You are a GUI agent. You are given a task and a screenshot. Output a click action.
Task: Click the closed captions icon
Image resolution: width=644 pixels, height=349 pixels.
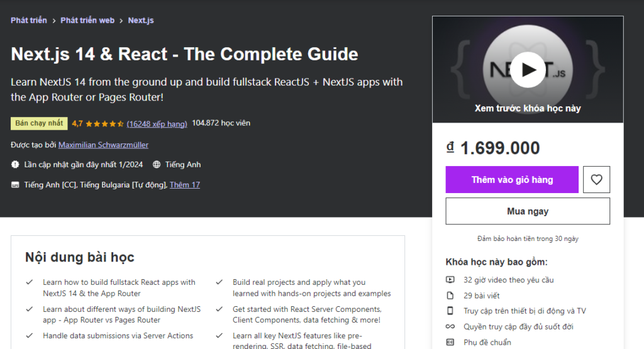point(15,185)
